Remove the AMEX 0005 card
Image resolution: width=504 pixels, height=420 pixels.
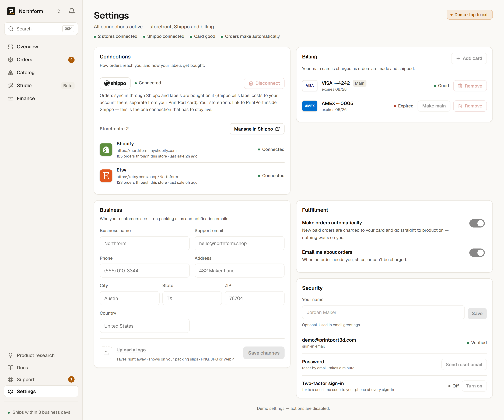pyautogui.click(x=470, y=106)
